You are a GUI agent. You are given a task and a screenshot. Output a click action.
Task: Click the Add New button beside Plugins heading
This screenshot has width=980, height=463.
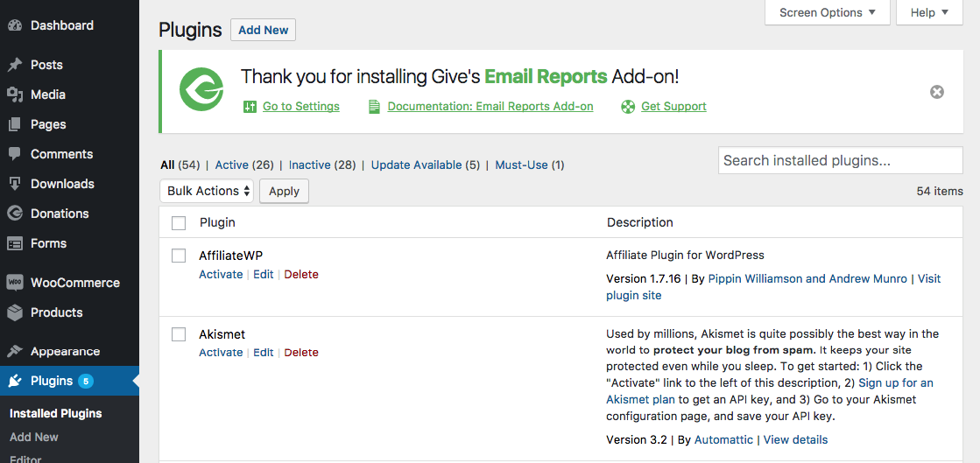[x=263, y=30]
